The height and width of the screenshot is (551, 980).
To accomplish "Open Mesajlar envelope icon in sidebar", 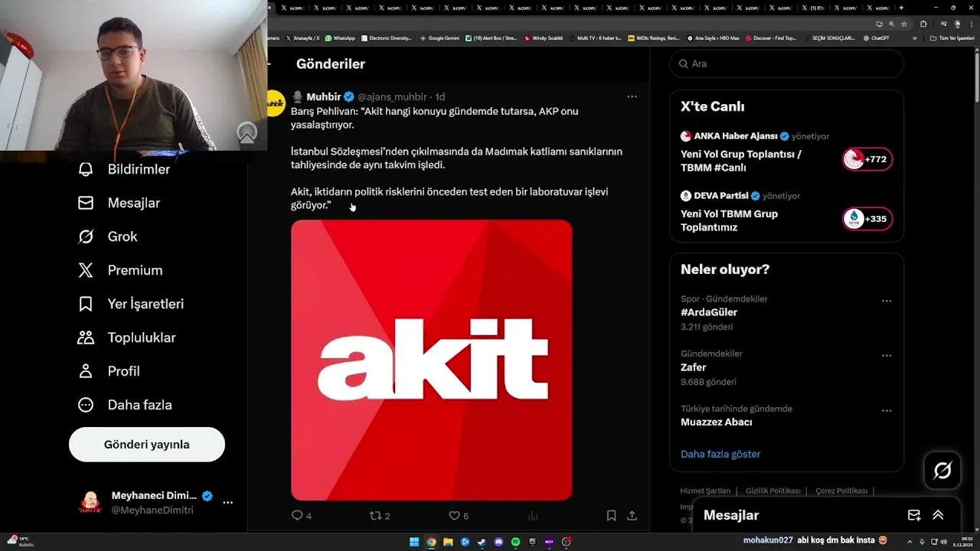I will 86,203.
